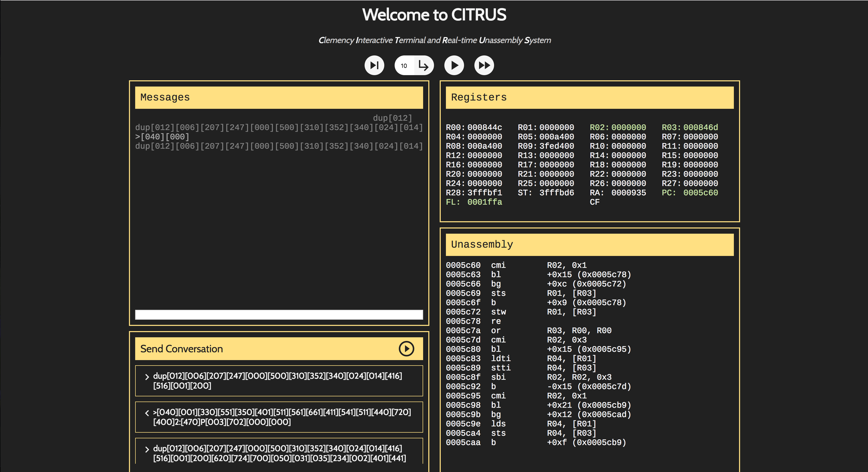Click the PC register value 0005c60
Screen dimensions: 868x472
[700, 192]
